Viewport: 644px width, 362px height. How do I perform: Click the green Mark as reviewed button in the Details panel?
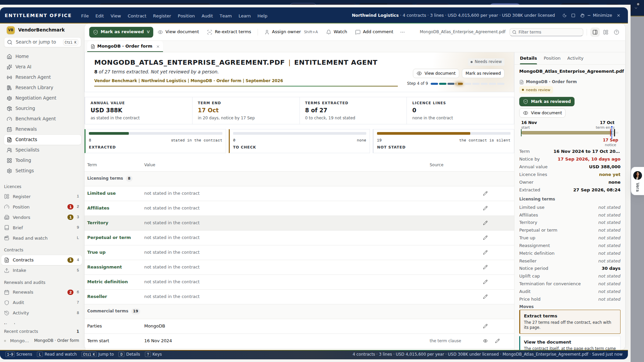click(547, 102)
